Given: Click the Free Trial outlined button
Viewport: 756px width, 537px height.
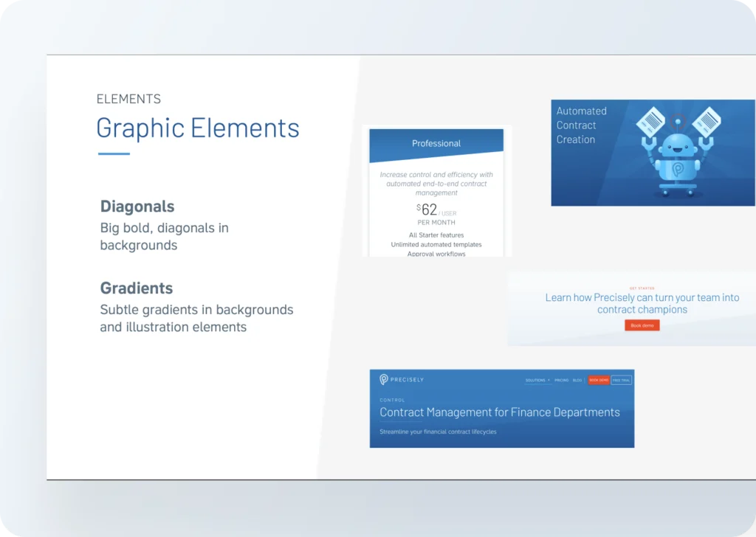Looking at the screenshot, I should click(x=622, y=380).
